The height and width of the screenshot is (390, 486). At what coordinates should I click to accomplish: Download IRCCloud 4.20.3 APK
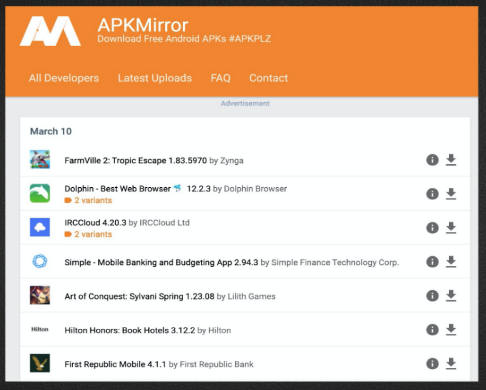451,228
